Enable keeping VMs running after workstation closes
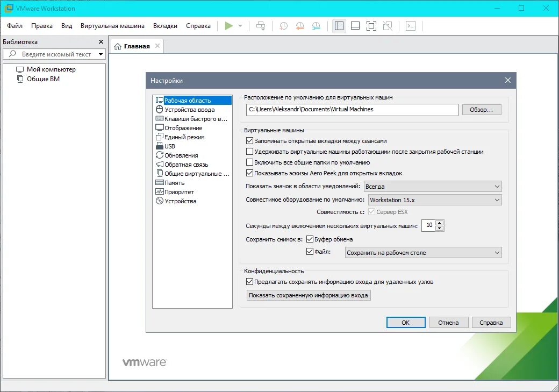559x392 pixels. (250, 151)
